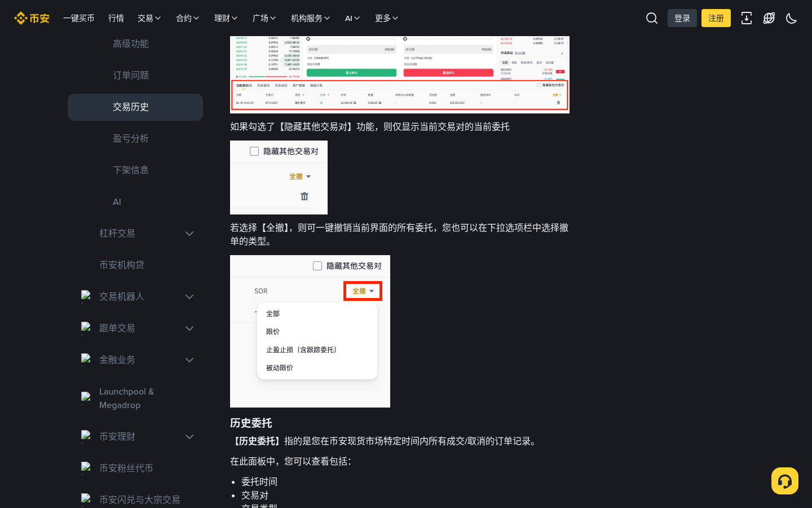Open the 合约 dropdown menu
Image resolution: width=812 pixels, height=508 pixels.
[x=188, y=18]
